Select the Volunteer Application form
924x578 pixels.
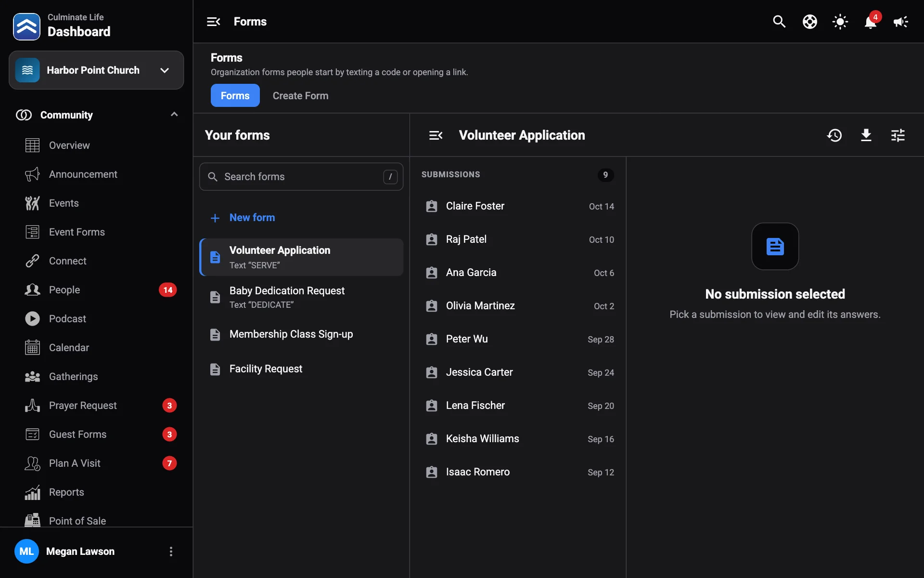301,257
